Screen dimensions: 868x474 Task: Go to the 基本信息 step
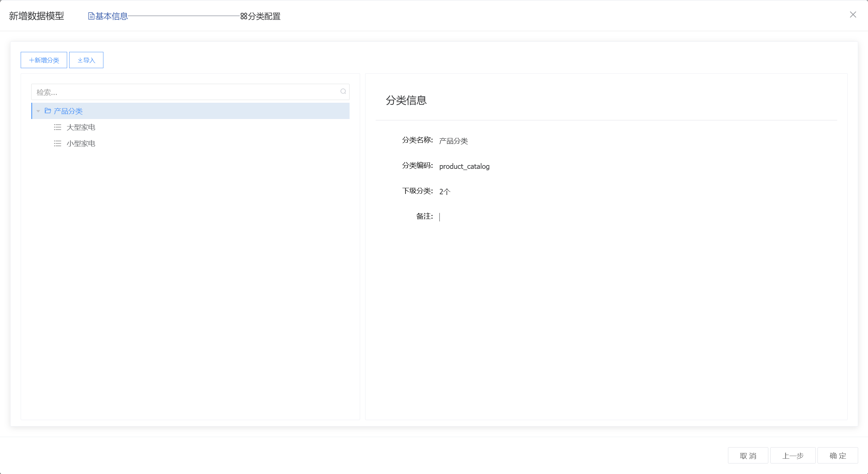pos(111,16)
